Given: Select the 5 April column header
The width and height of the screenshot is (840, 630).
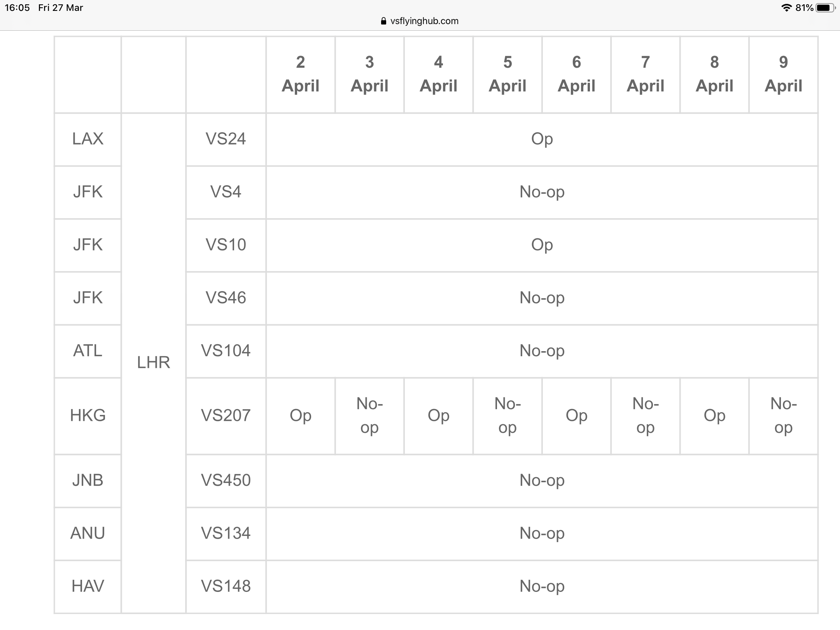Looking at the screenshot, I should [x=507, y=74].
